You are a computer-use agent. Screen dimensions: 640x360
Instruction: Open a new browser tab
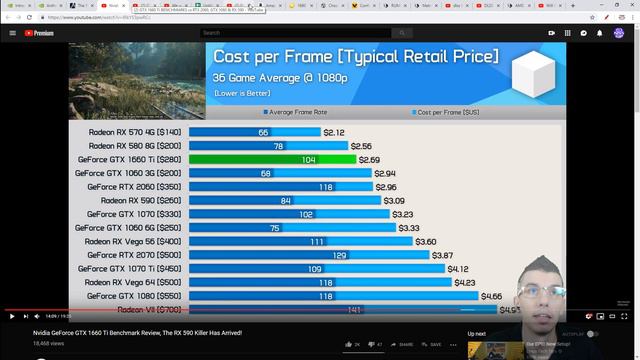point(573,6)
